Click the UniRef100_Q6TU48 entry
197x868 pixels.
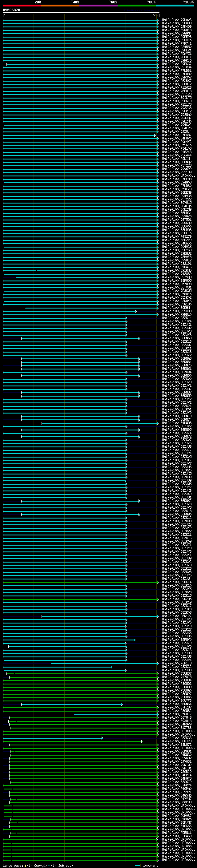(x=177, y=717)
